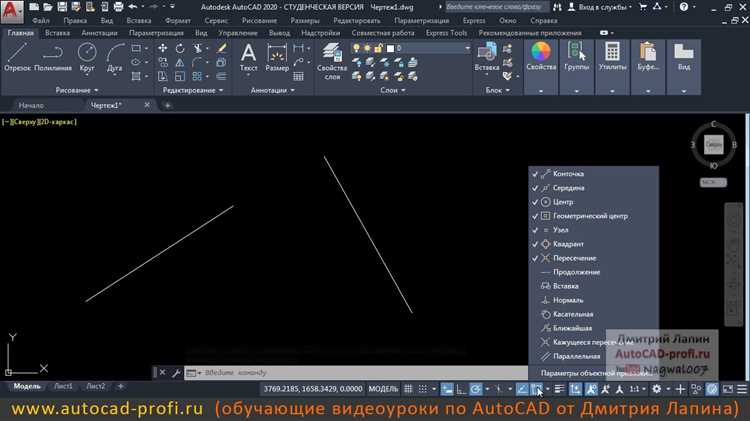
Task: Switch to the Express Tools ribbon tab
Action: click(x=446, y=33)
